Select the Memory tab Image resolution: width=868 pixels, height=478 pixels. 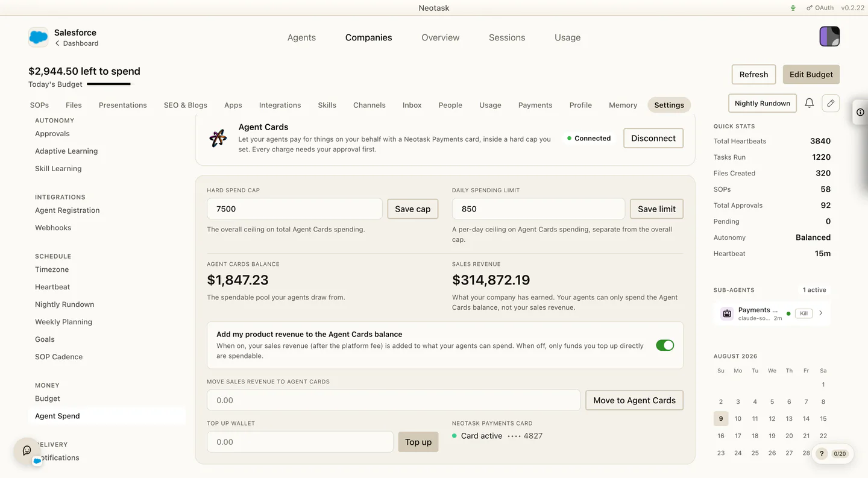(x=623, y=105)
